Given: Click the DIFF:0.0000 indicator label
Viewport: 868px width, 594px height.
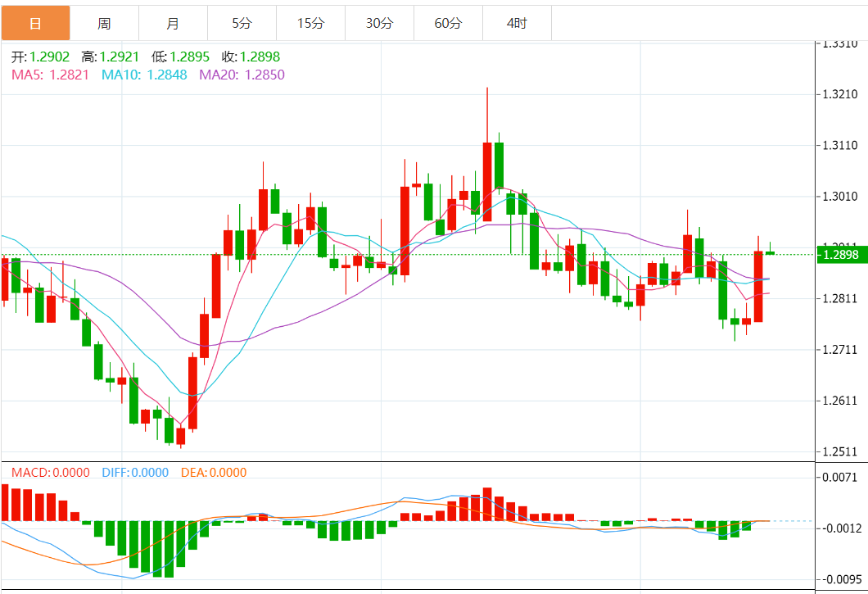Looking at the screenshot, I should [x=135, y=473].
